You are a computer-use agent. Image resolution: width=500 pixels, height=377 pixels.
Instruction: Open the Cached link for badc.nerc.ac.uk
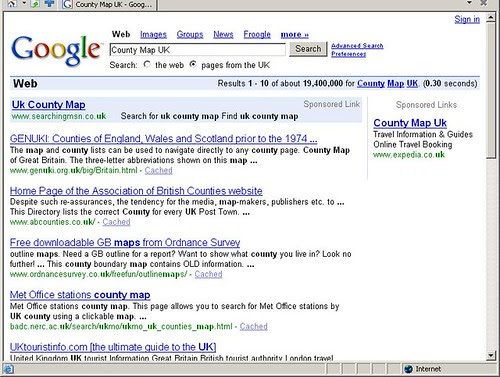point(253,326)
